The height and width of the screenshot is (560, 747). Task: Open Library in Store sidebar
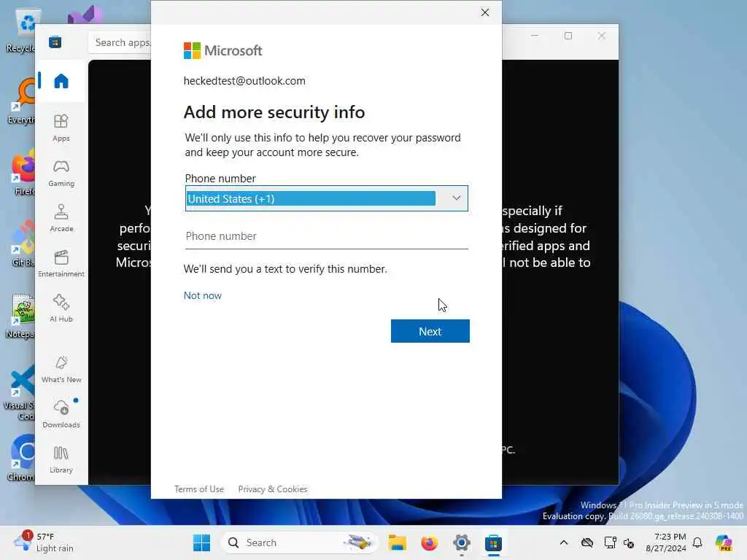[x=61, y=459]
